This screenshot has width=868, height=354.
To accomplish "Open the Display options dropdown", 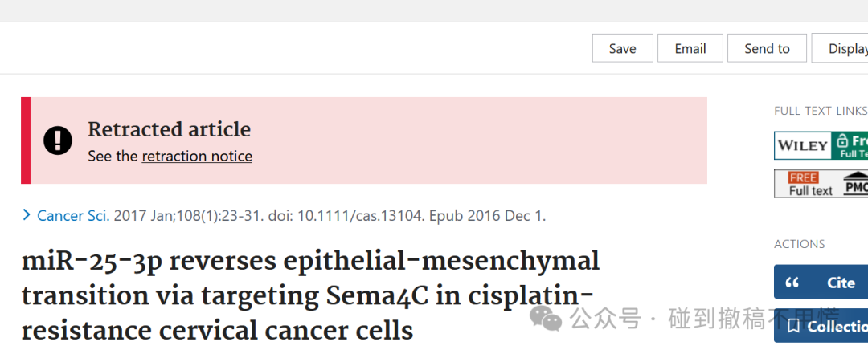I will (x=840, y=48).
